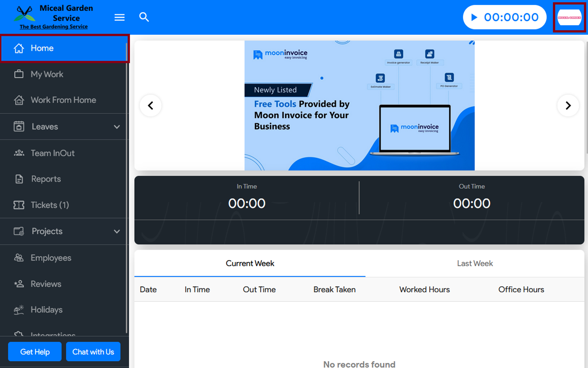Open Holidays via its palm icon
Screen dimensions: 588x368
tap(19, 310)
